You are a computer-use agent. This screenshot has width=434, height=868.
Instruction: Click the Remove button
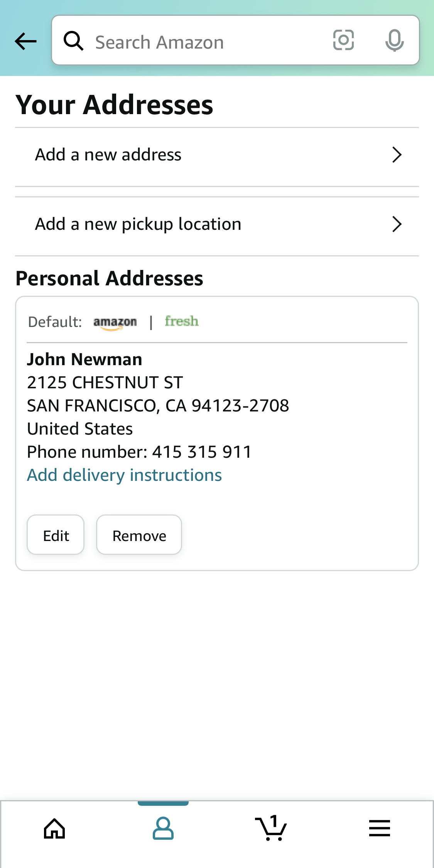(139, 534)
